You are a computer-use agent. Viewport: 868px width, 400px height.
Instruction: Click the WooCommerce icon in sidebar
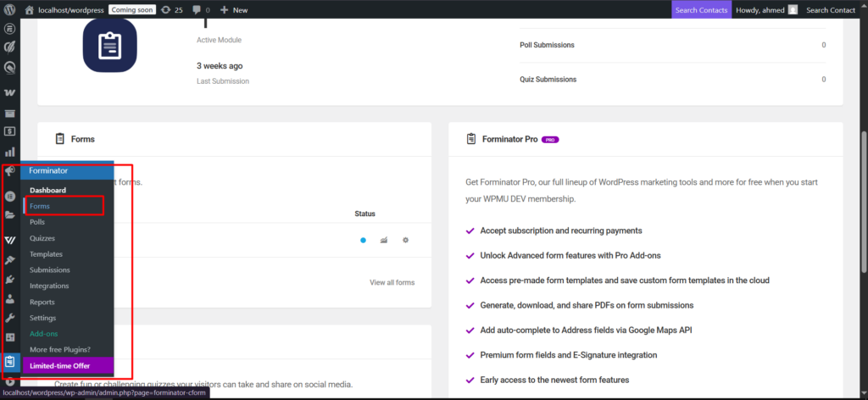[9, 92]
